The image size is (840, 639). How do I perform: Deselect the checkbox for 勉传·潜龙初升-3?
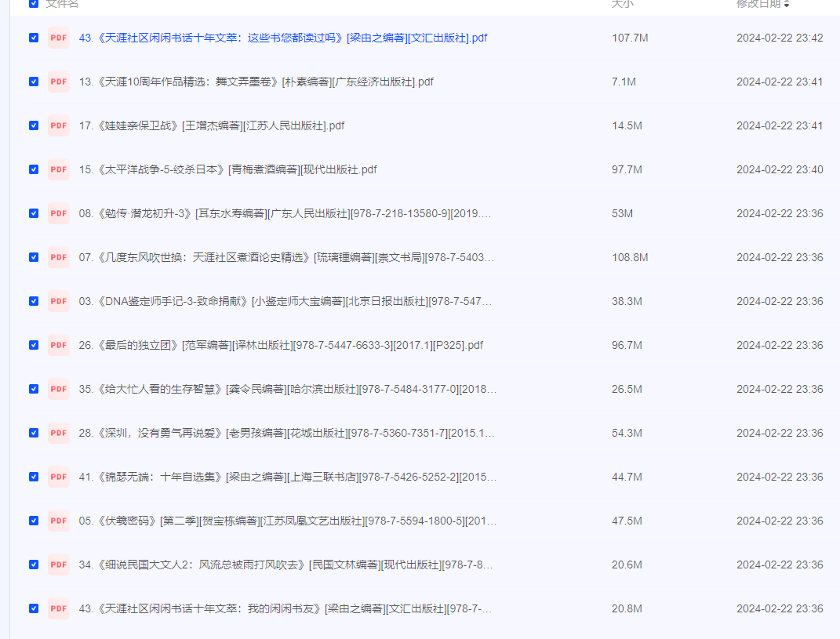coord(34,213)
